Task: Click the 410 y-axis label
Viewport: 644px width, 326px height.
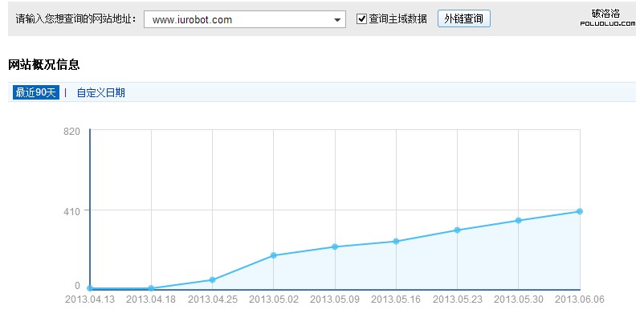Action: [71, 211]
